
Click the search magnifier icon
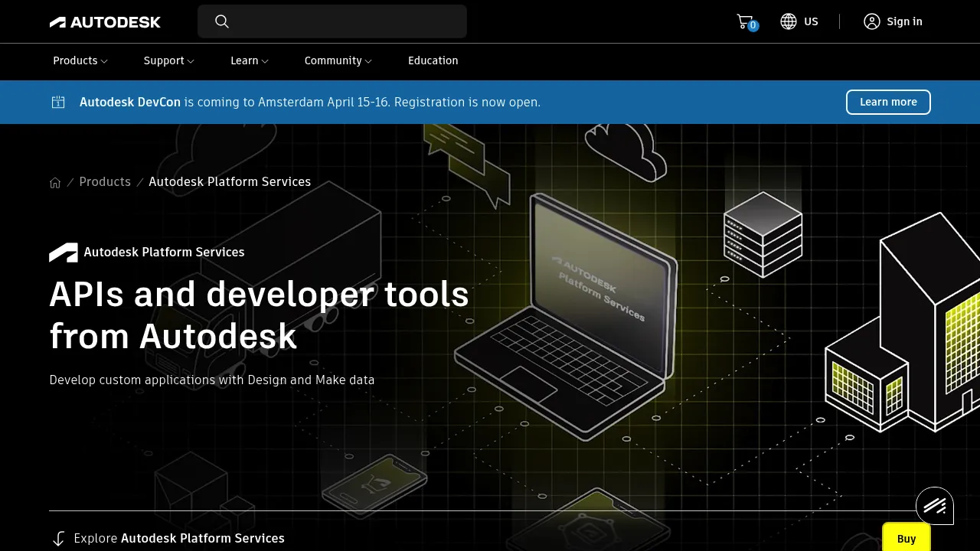(222, 21)
